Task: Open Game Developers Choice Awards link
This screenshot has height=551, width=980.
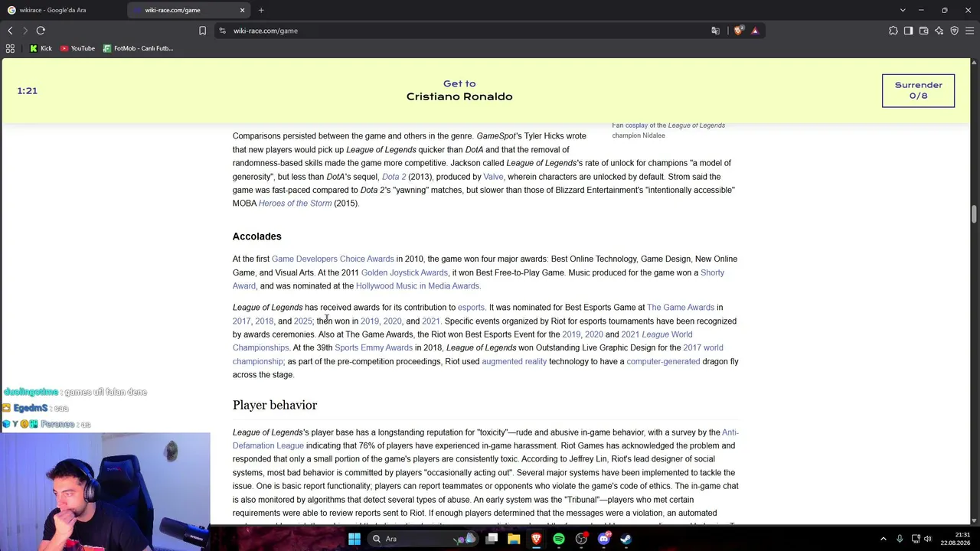Action: coord(332,259)
